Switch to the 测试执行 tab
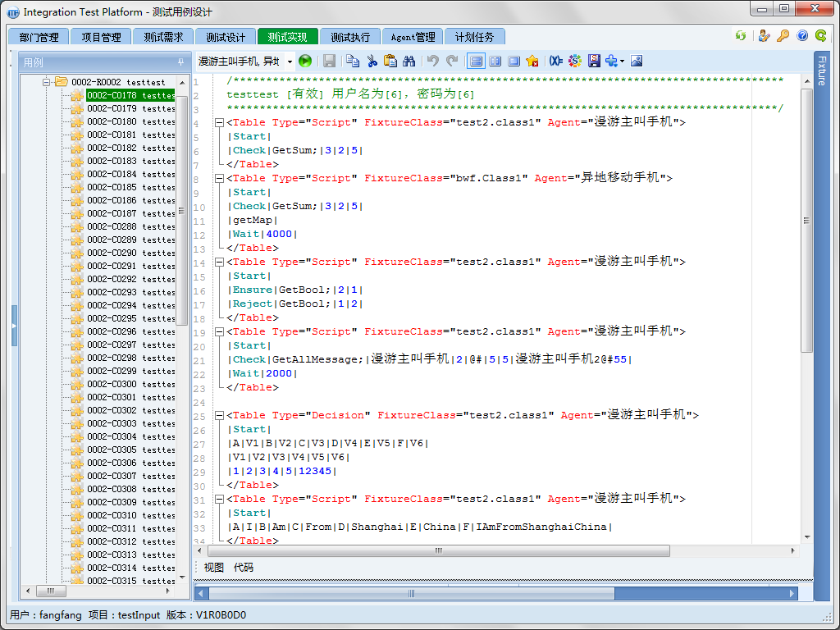Viewport: 840px width, 630px height. point(350,37)
